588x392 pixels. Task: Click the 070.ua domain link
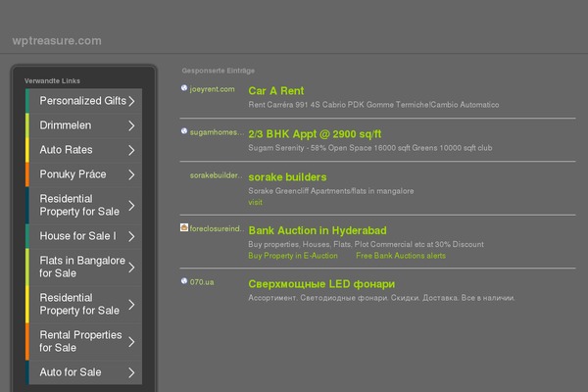tap(202, 282)
